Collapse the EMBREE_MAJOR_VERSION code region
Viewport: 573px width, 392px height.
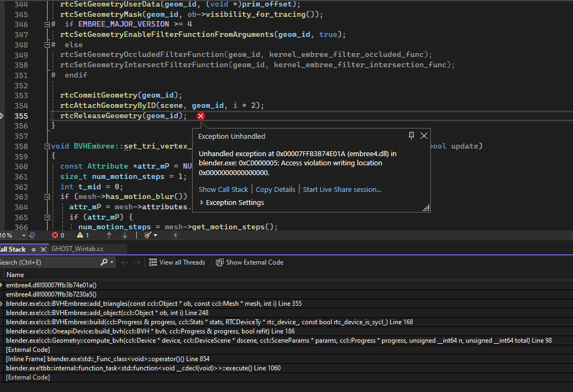(47, 24)
